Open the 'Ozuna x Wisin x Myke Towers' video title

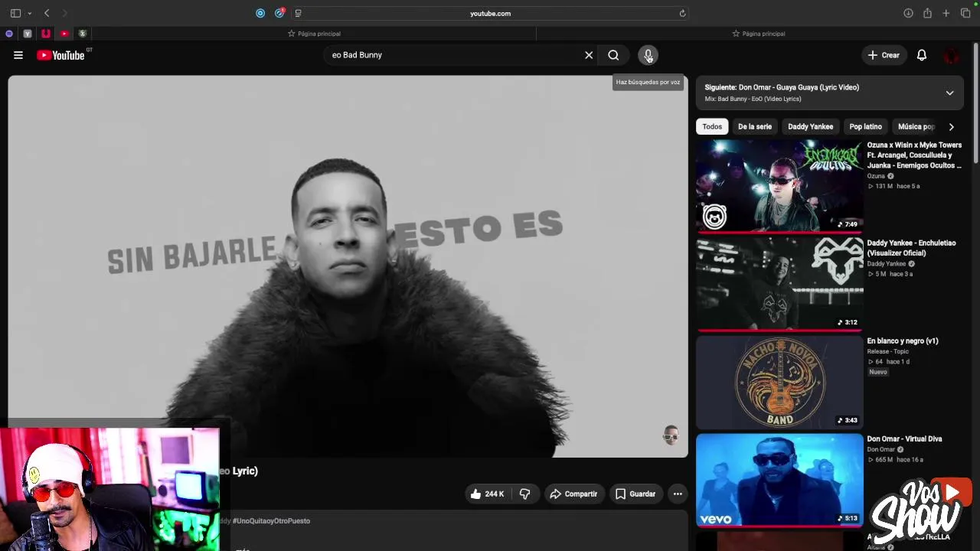click(914, 155)
